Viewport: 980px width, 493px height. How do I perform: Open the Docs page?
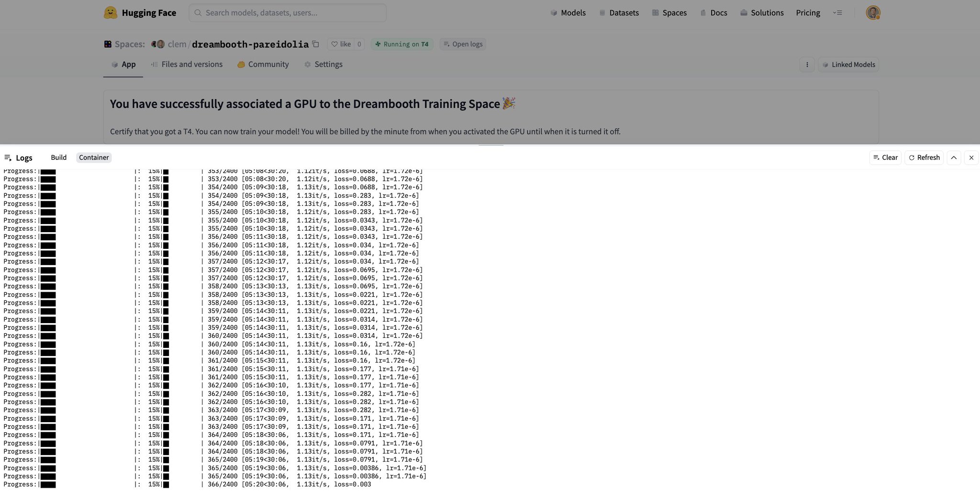pyautogui.click(x=713, y=13)
